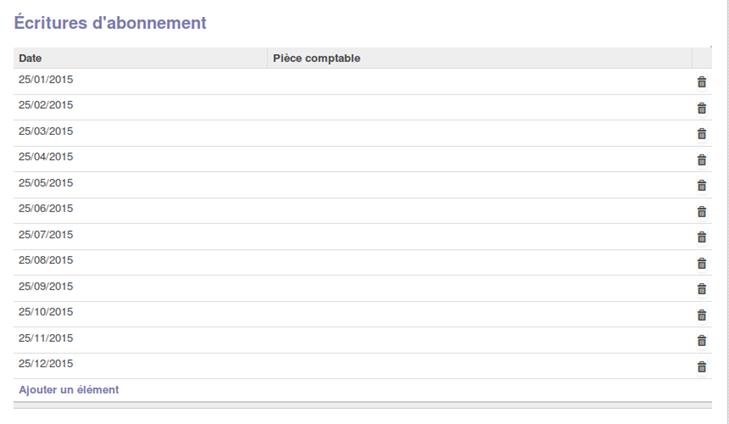Delete the 25/02/2015 entry with trash icon
Image resolution: width=729 pixels, height=424 pixels.
tap(702, 108)
